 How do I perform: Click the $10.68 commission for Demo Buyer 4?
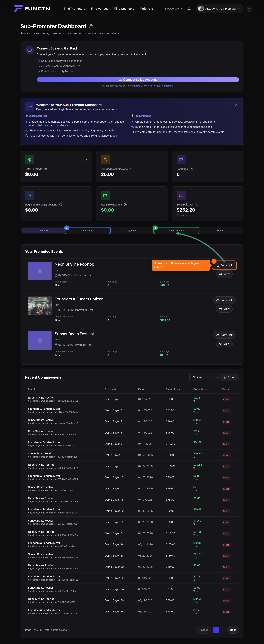pos(198,420)
